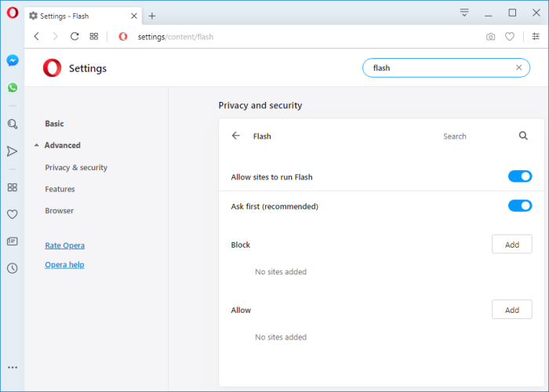
Task: Select the Settings - Flash tab
Action: coord(83,16)
